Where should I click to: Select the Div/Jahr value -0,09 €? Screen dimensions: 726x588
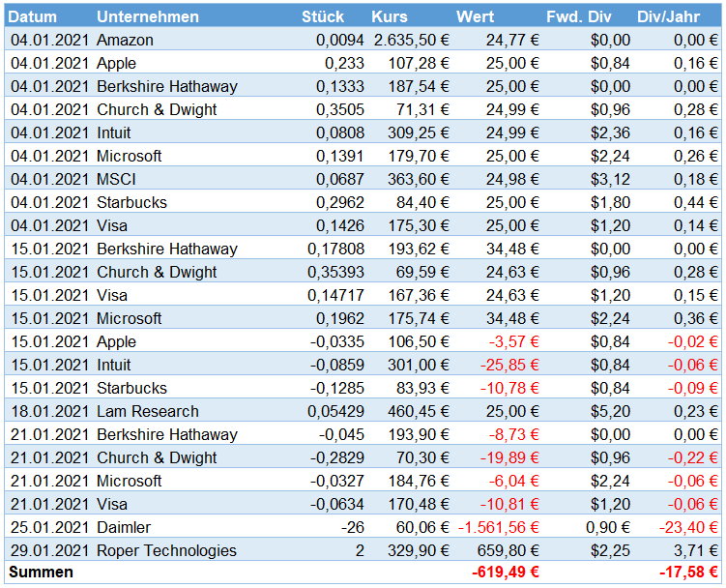click(x=693, y=388)
